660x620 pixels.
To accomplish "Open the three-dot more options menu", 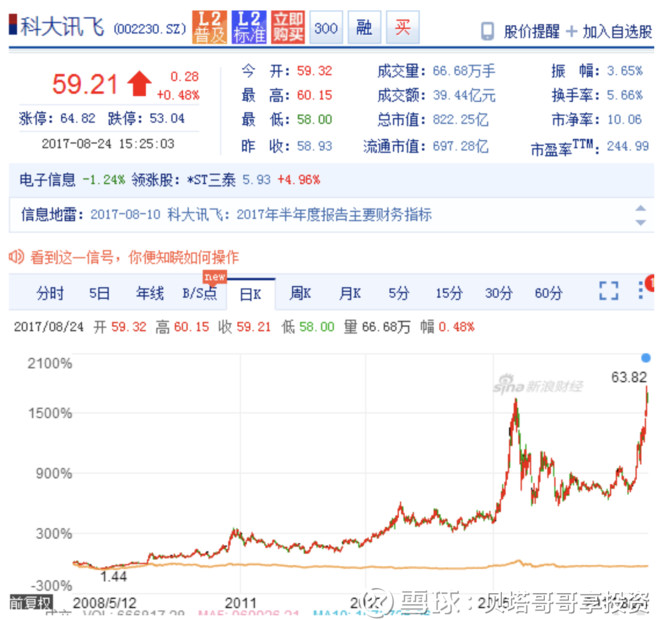I will 641,290.
